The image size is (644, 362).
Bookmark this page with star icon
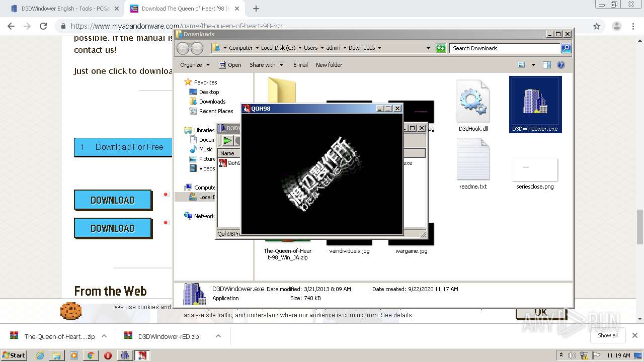(x=597, y=26)
